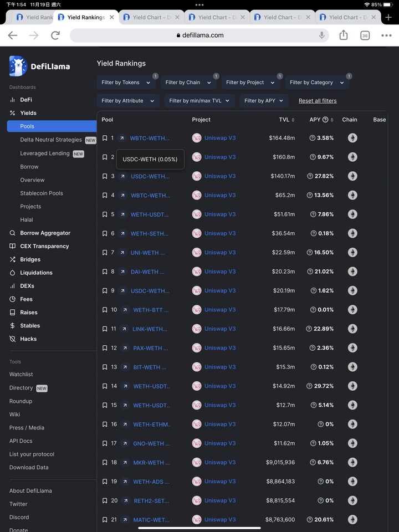Open the API Docs link

21,441
